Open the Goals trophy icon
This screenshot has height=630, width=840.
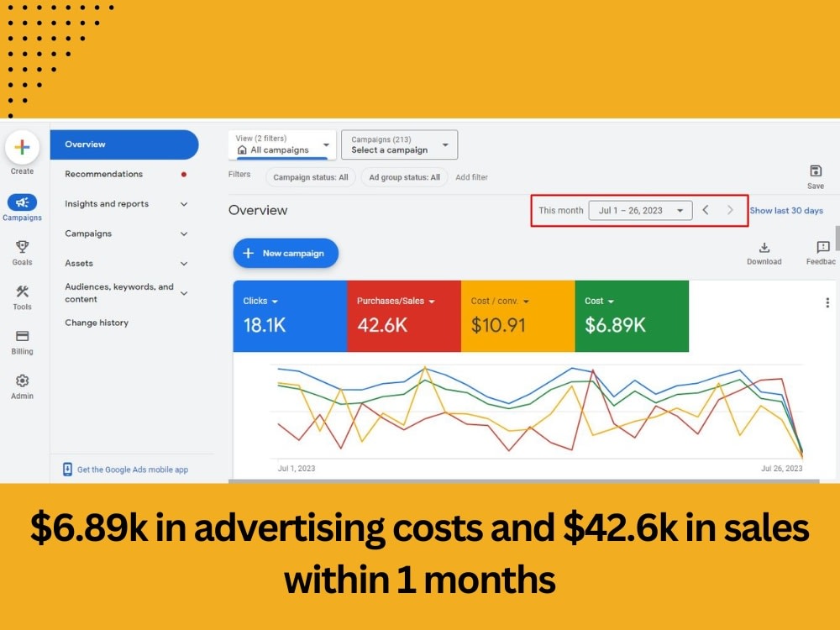click(x=22, y=246)
